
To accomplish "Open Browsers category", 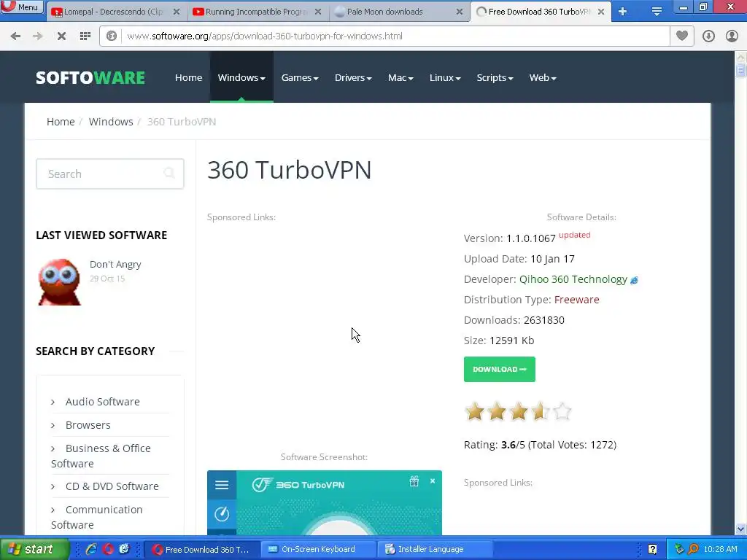I will tap(88, 425).
